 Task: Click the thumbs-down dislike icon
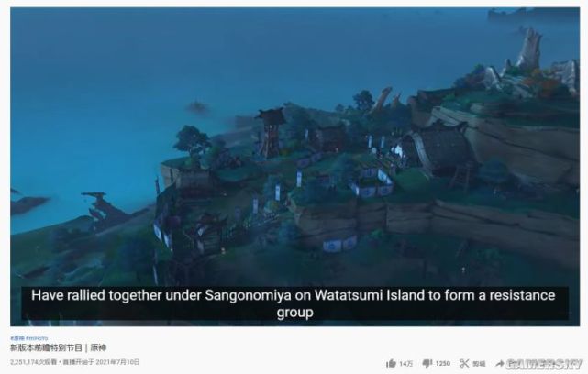427,363
